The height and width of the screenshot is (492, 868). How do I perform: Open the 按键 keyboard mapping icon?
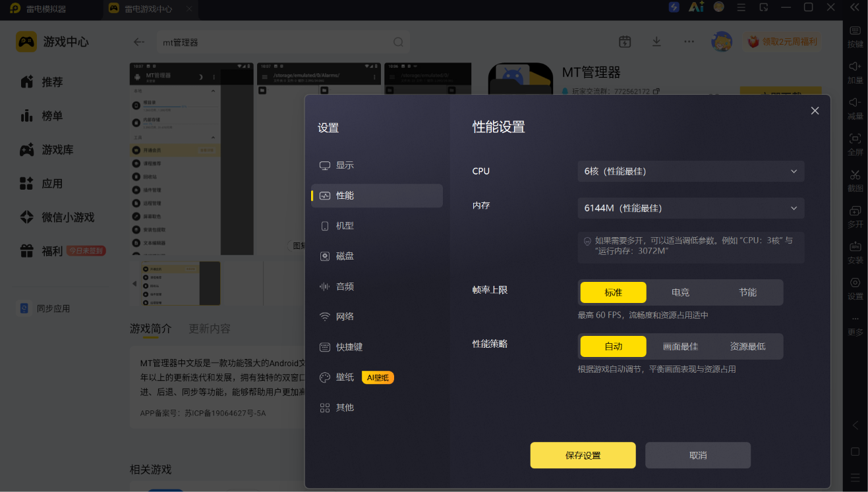[x=855, y=30]
